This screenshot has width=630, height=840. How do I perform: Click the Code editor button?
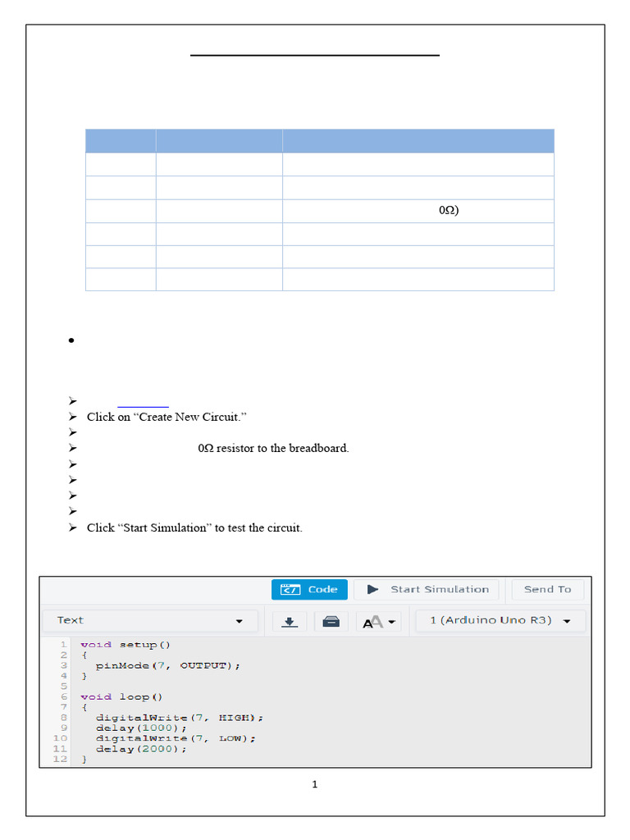pos(309,589)
